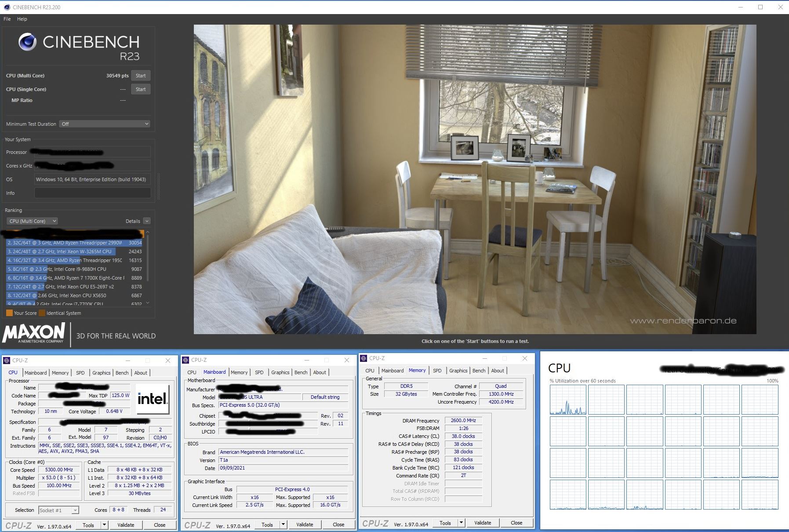Click the 0.648 V Core Voltage value
Viewport: 789px width, 532px height.
click(114, 411)
